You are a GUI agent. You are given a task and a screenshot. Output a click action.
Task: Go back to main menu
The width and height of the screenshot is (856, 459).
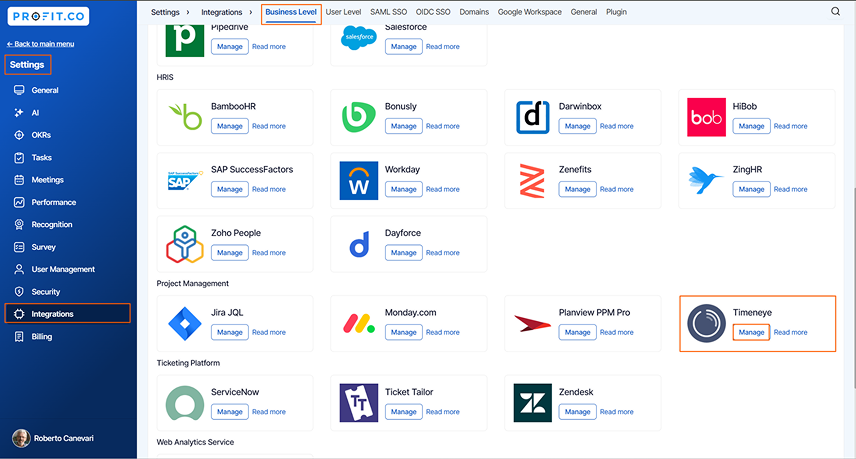tap(40, 44)
